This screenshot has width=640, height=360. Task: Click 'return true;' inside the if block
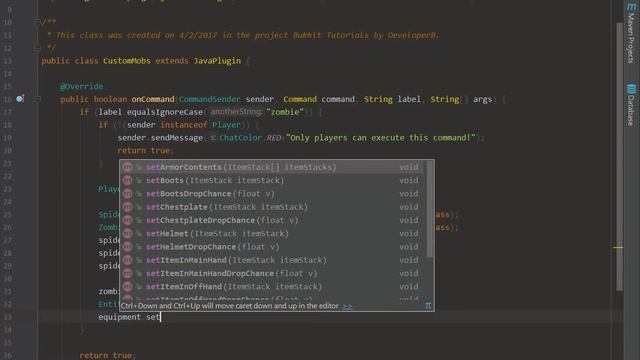point(146,151)
